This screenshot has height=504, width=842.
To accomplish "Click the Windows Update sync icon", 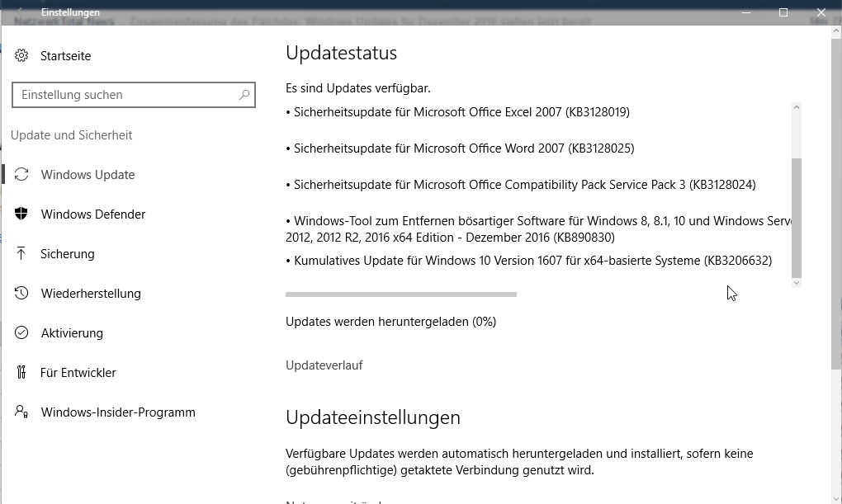I will coord(22,175).
